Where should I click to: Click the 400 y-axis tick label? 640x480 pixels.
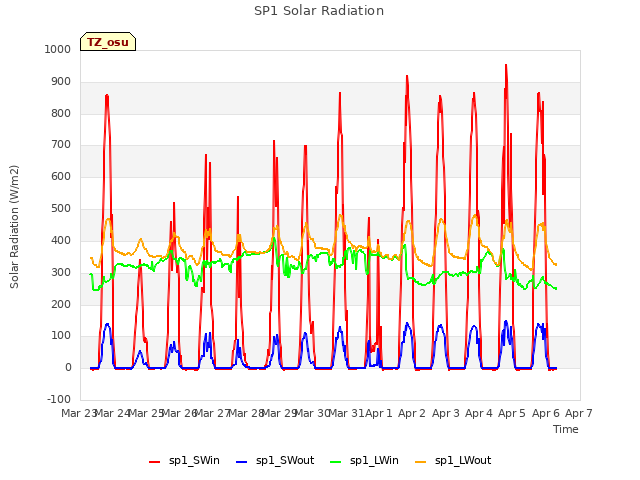coord(60,240)
